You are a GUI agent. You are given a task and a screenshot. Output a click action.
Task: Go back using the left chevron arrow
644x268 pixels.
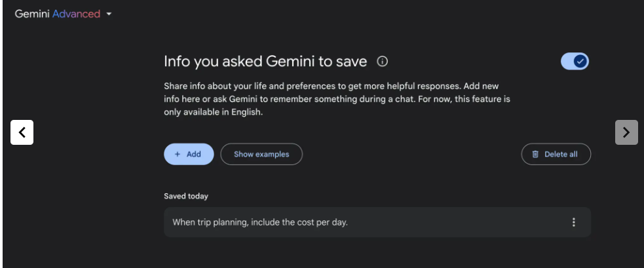[22, 132]
